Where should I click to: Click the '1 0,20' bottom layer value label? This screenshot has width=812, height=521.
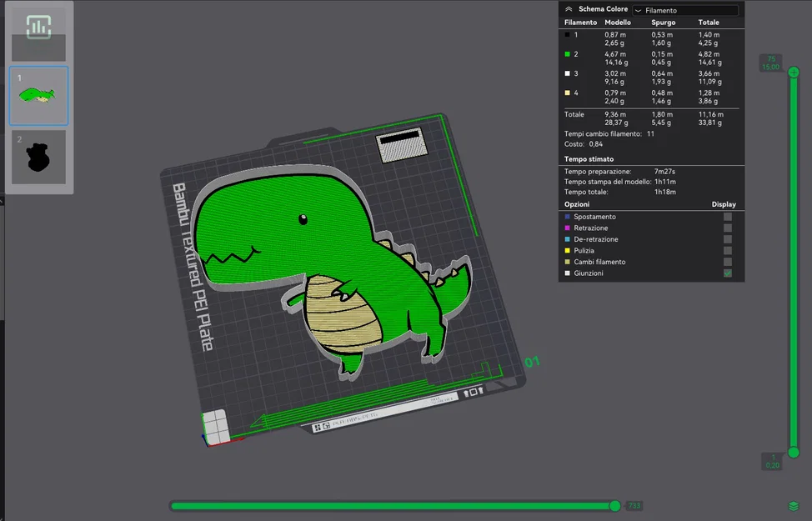coord(772,462)
